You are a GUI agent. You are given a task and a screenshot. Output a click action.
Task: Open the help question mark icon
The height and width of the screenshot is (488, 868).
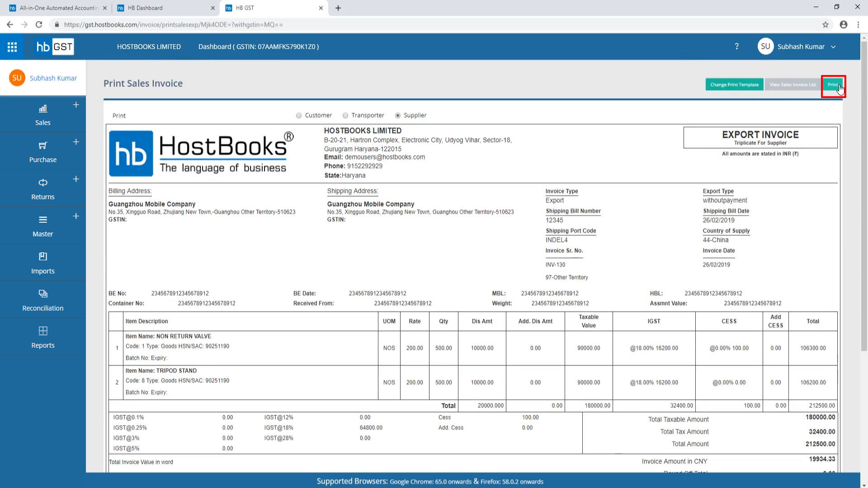pyautogui.click(x=737, y=47)
